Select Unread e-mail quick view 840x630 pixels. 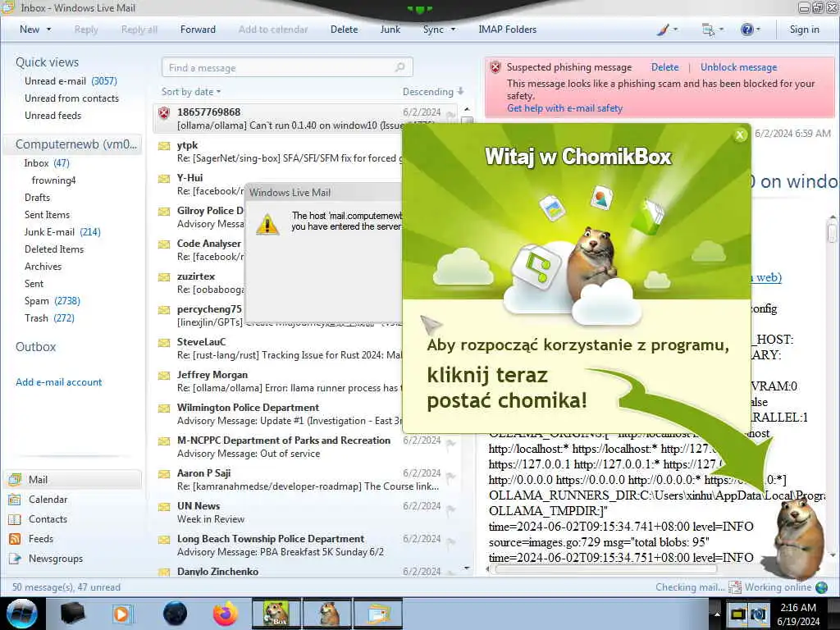(71, 81)
